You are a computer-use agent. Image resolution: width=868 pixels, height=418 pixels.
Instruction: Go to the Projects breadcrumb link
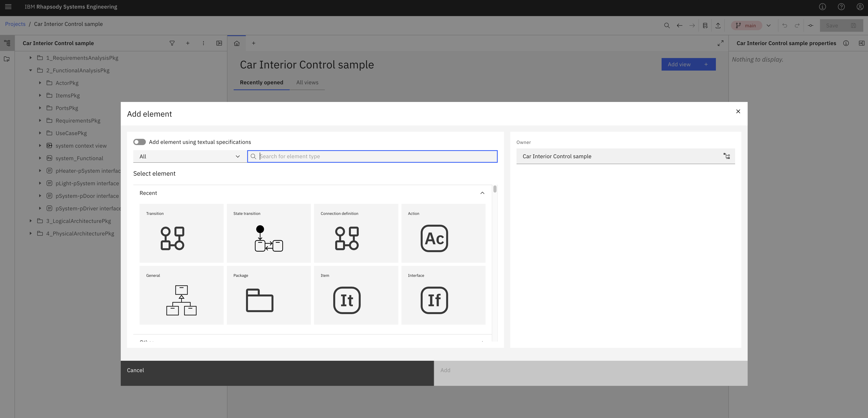pos(15,24)
